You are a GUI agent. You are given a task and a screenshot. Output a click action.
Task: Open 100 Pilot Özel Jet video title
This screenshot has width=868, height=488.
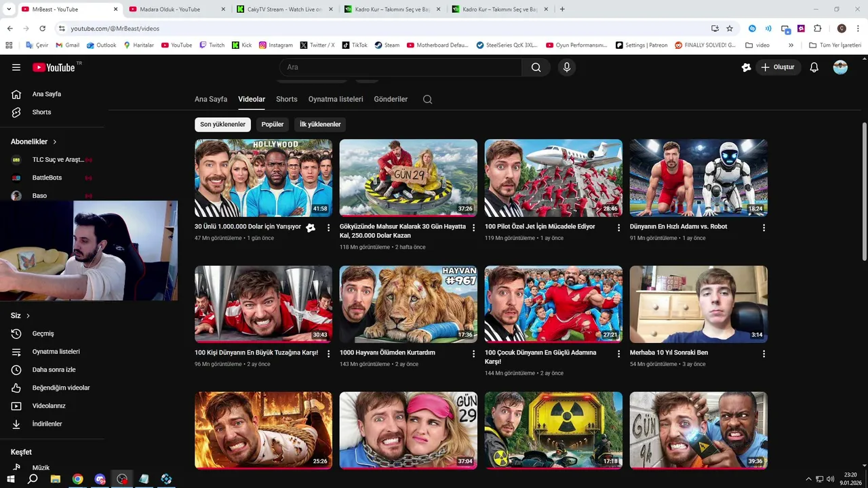click(540, 226)
